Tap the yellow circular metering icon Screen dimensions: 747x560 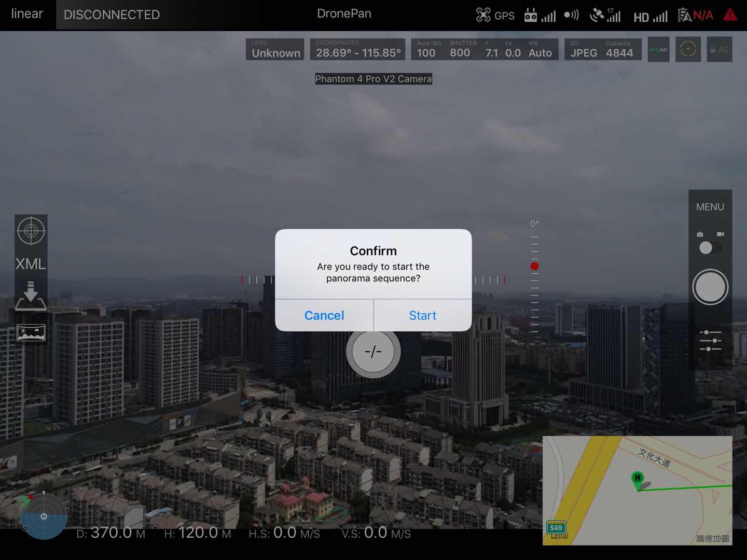click(x=688, y=49)
